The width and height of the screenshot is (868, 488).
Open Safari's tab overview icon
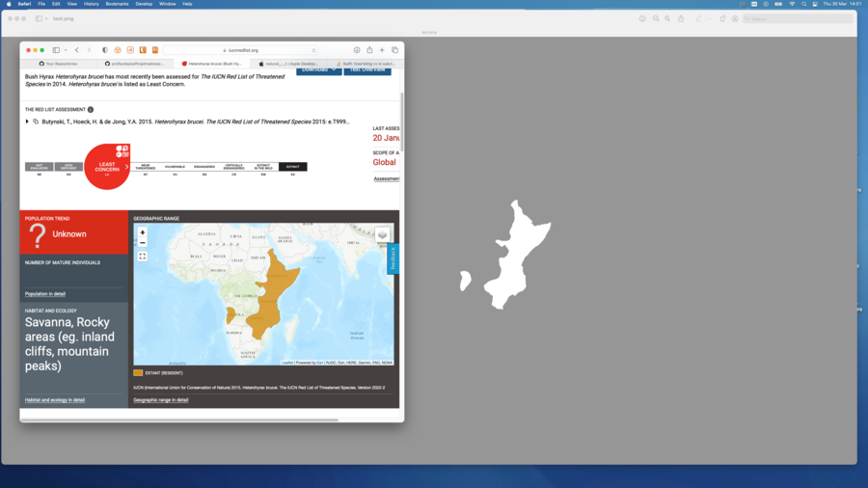pyautogui.click(x=394, y=50)
